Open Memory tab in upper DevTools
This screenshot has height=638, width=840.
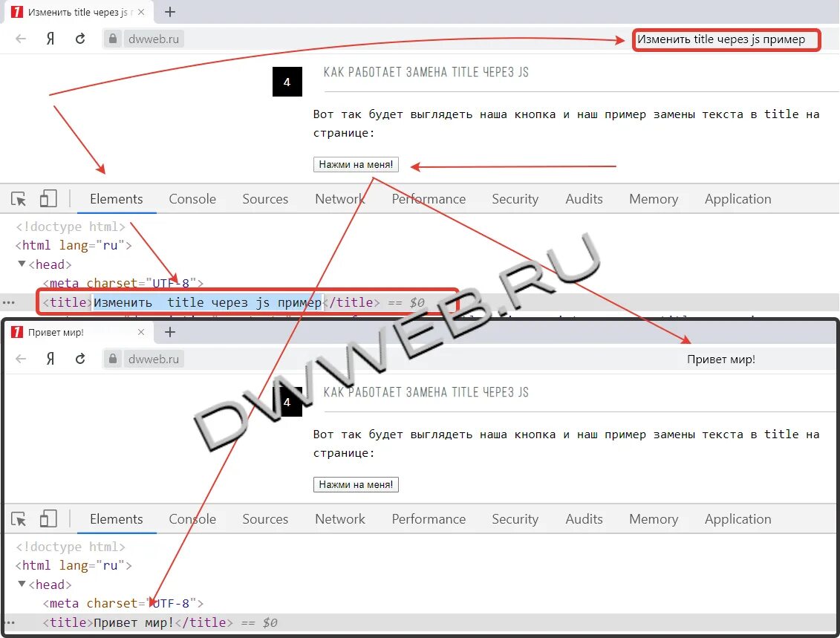(x=654, y=199)
